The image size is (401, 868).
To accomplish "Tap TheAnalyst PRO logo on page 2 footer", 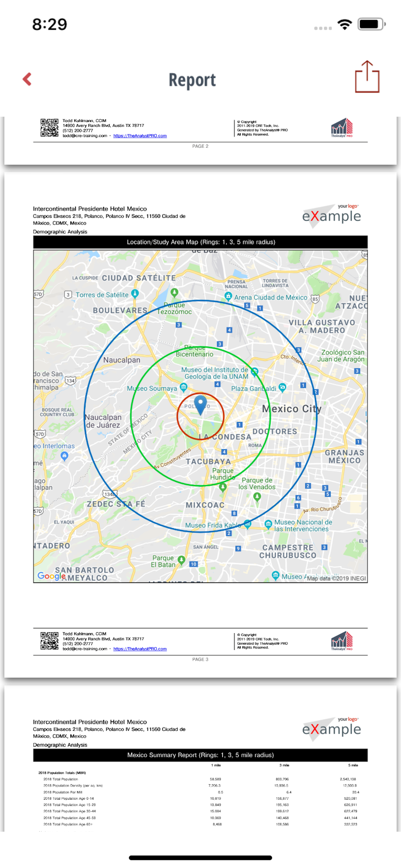I will (342, 127).
